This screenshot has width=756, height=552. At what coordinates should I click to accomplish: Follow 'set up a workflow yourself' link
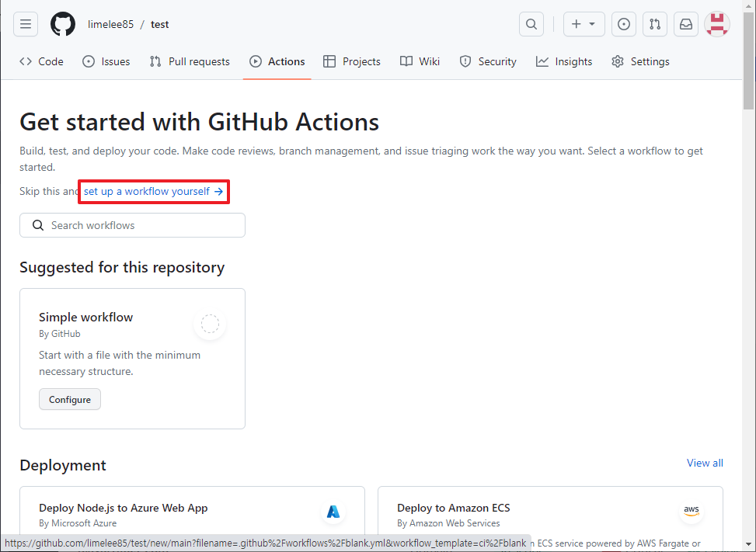coord(153,191)
